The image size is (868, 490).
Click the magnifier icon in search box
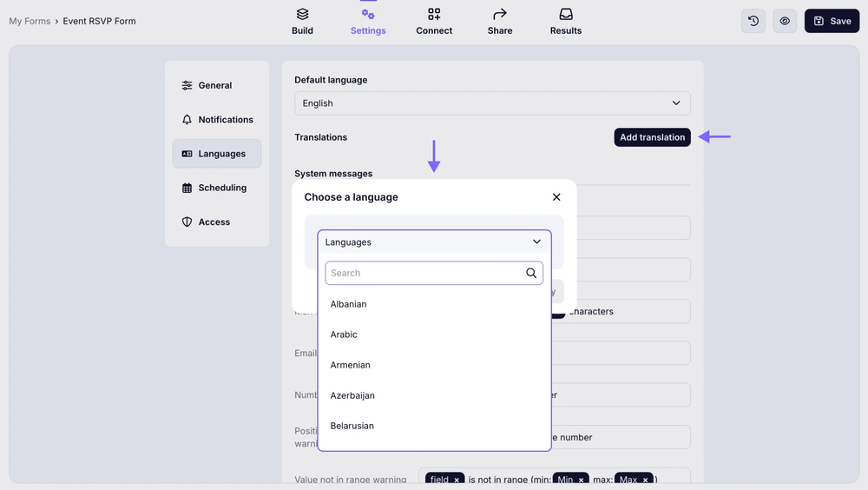531,273
